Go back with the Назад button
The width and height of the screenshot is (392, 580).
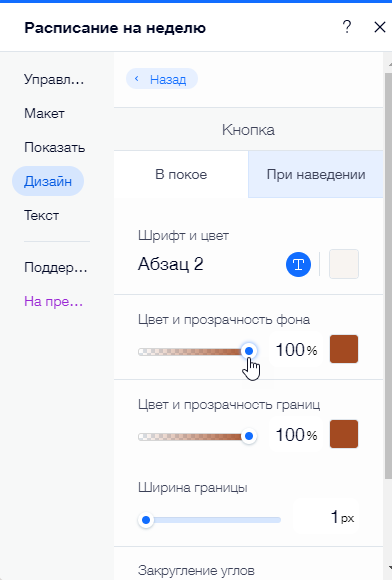162,79
